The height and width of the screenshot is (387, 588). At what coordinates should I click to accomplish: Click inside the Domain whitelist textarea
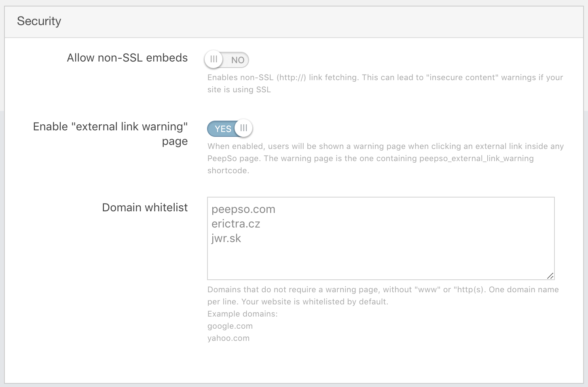[x=381, y=238]
